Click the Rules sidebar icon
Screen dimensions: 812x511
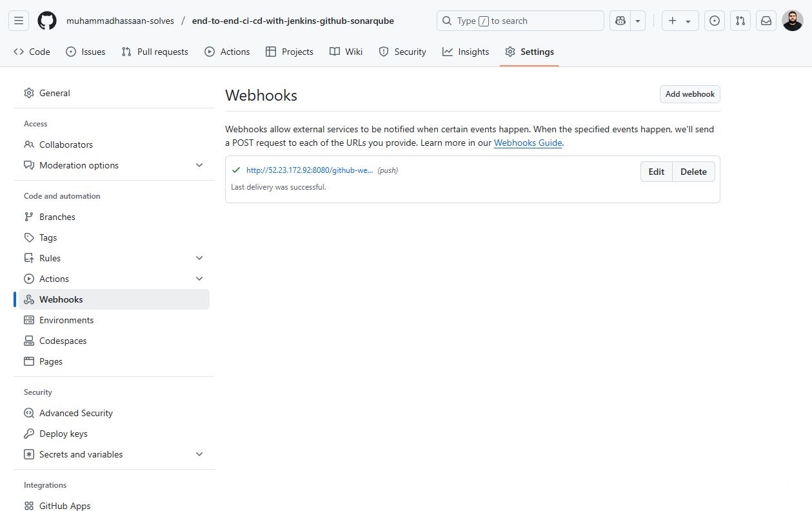[29, 258]
